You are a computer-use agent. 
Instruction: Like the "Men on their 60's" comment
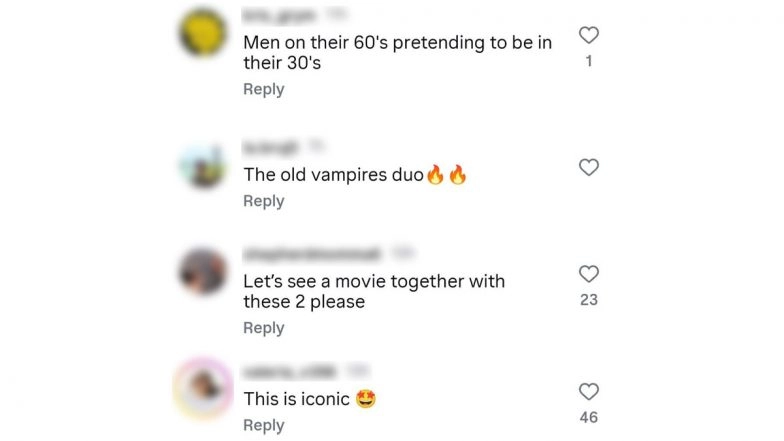(x=588, y=35)
